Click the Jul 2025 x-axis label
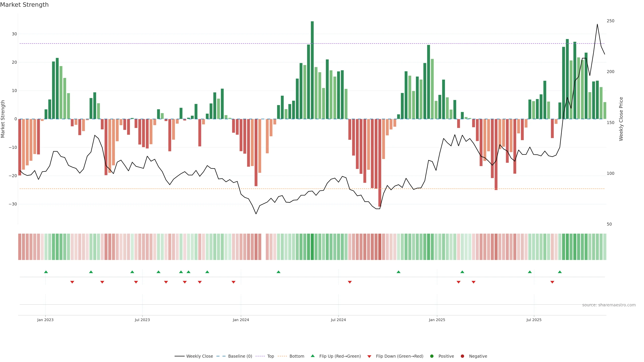Screen dimensions: 644x362 pos(534,320)
